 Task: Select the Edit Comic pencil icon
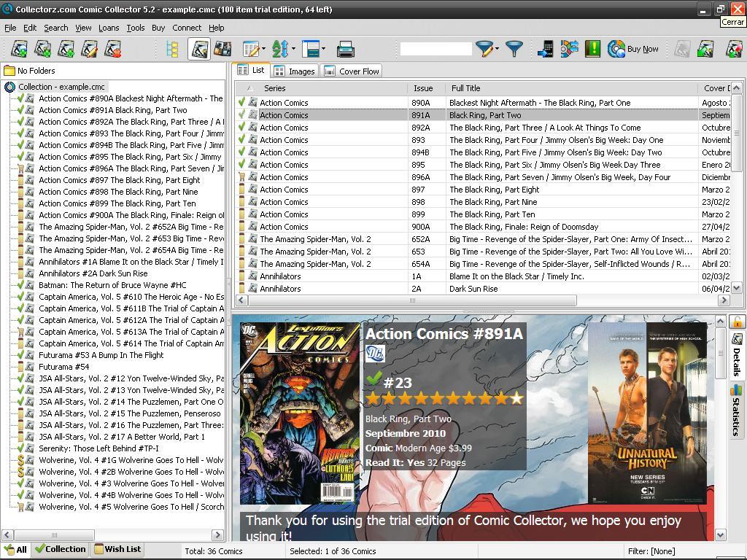pos(89,49)
